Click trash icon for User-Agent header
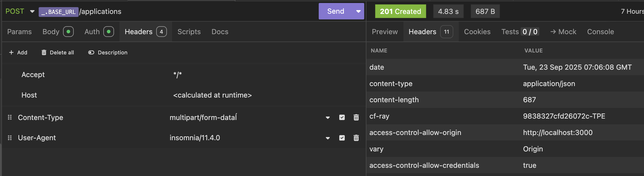This screenshot has height=176, width=644. click(356, 138)
